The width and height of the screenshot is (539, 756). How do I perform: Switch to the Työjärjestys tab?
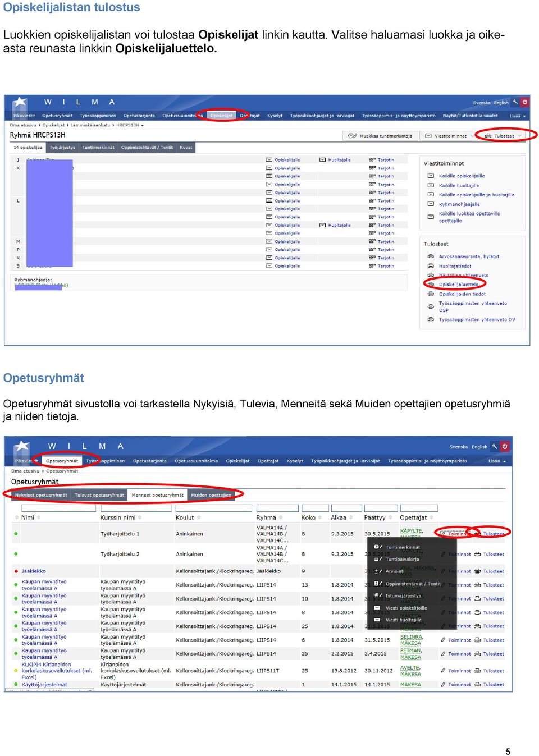pos(62,148)
